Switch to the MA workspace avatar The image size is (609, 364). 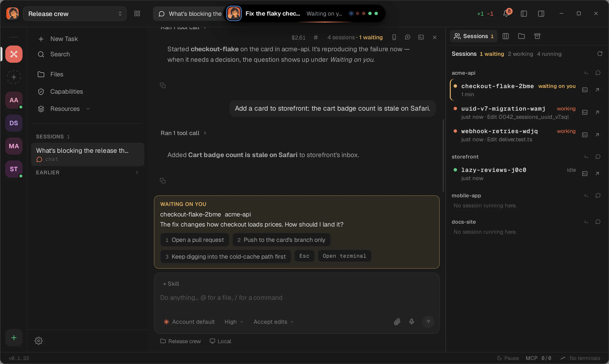pos(14,146)
